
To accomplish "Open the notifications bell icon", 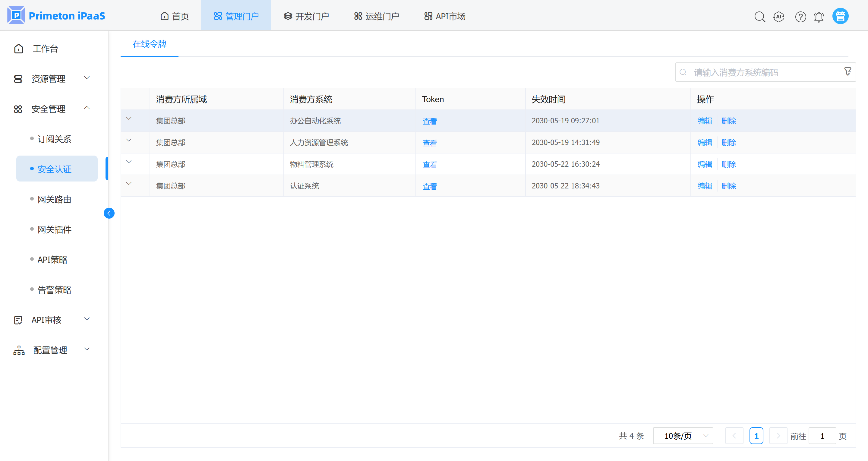I will (x=819, y=17).
